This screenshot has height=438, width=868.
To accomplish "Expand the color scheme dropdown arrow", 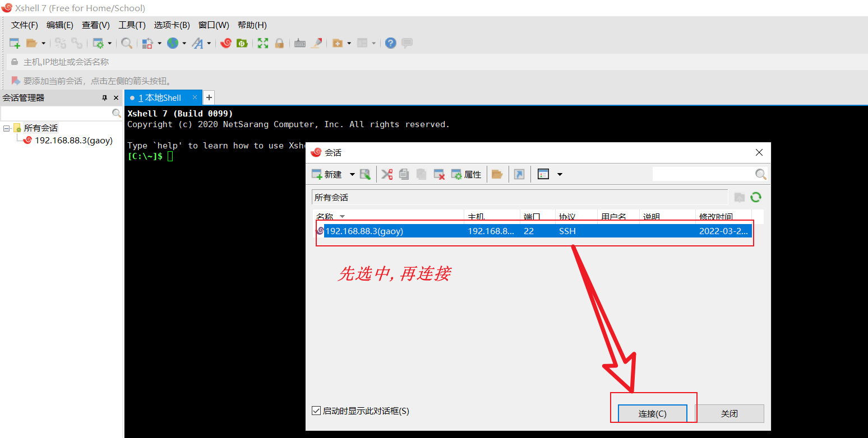I will pyautogui.click(x=159, y=43).
